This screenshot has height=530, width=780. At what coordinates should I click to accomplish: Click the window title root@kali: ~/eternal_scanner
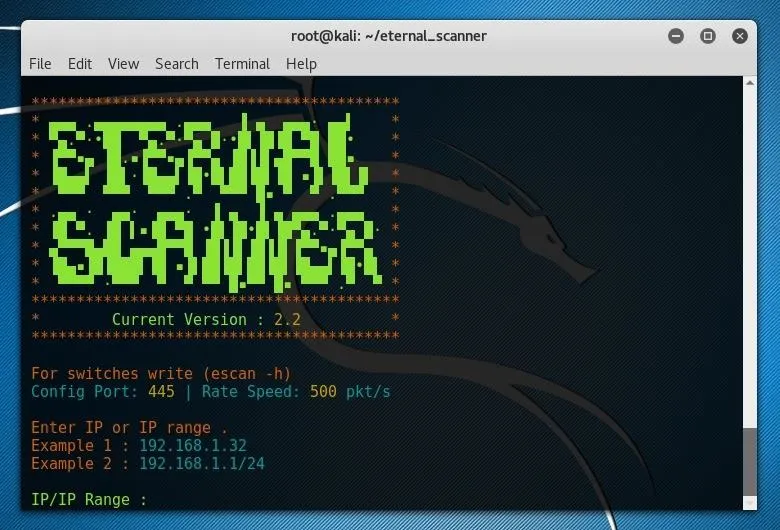[x=389, y=36]
